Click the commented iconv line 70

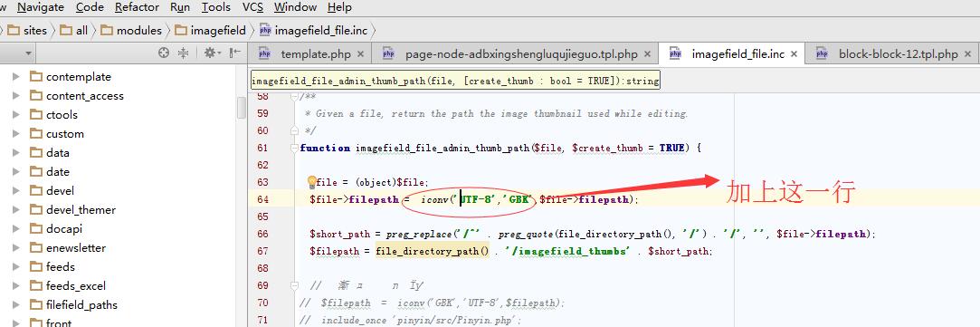click(432, 303)
